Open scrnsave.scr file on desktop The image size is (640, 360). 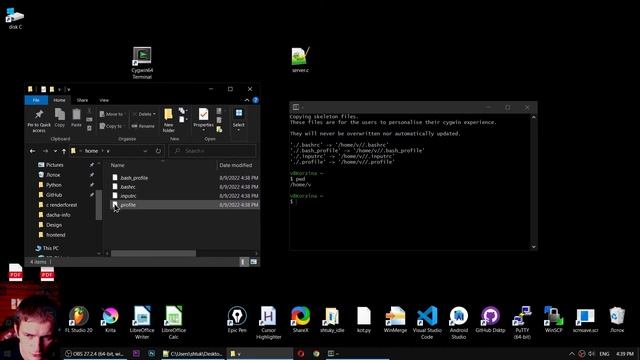[x=585, y=320]
